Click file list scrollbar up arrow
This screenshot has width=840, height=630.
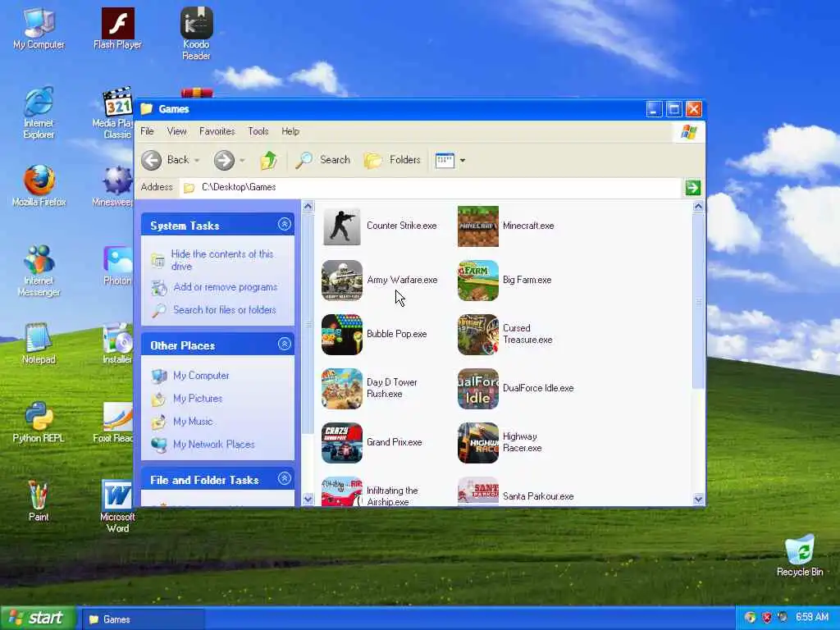coord(698,206)
